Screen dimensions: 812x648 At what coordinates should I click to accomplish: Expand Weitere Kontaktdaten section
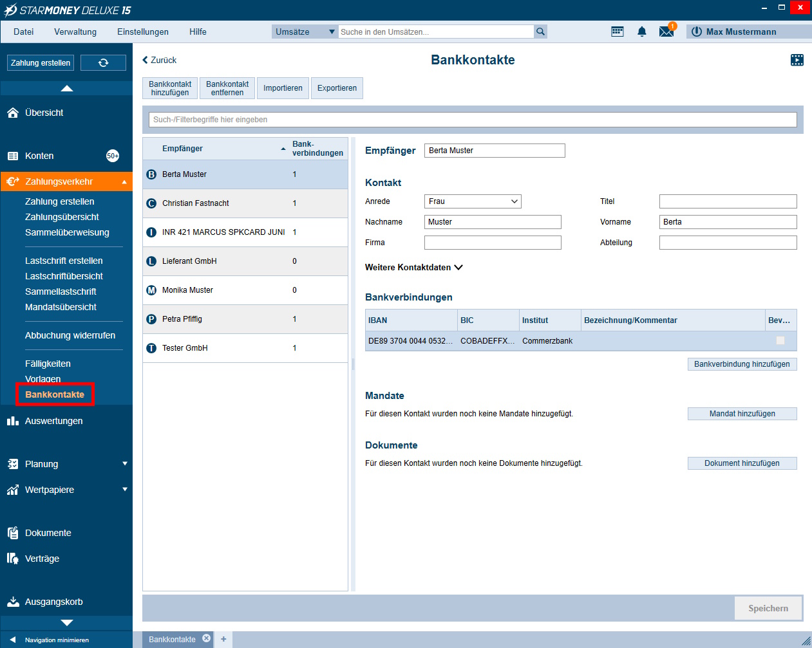coord(414,267)
